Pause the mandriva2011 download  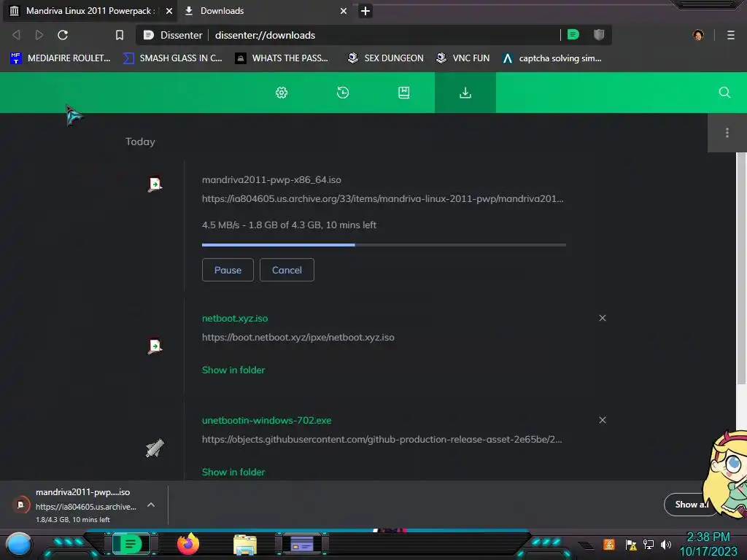(x=228, y=270)
